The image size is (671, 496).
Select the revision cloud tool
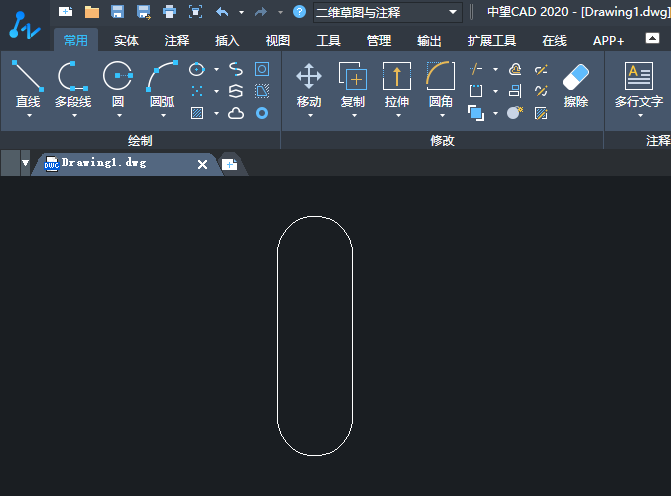(236, 113)
